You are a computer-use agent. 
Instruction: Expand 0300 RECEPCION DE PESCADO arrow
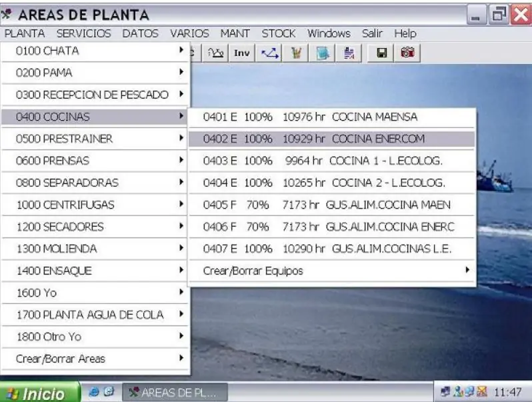pyautogui.click(x=181, y=94)
